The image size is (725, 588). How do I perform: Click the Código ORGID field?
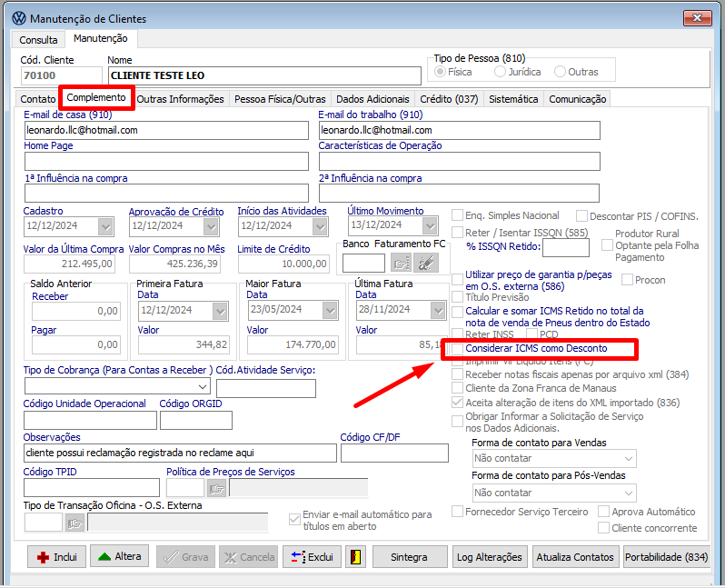point(196,421)
